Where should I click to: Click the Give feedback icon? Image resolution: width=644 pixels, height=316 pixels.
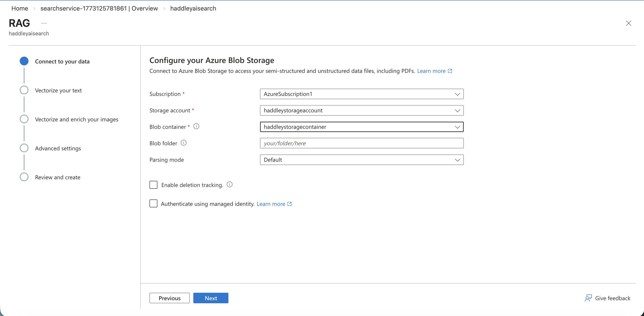(x=588, y=298)
